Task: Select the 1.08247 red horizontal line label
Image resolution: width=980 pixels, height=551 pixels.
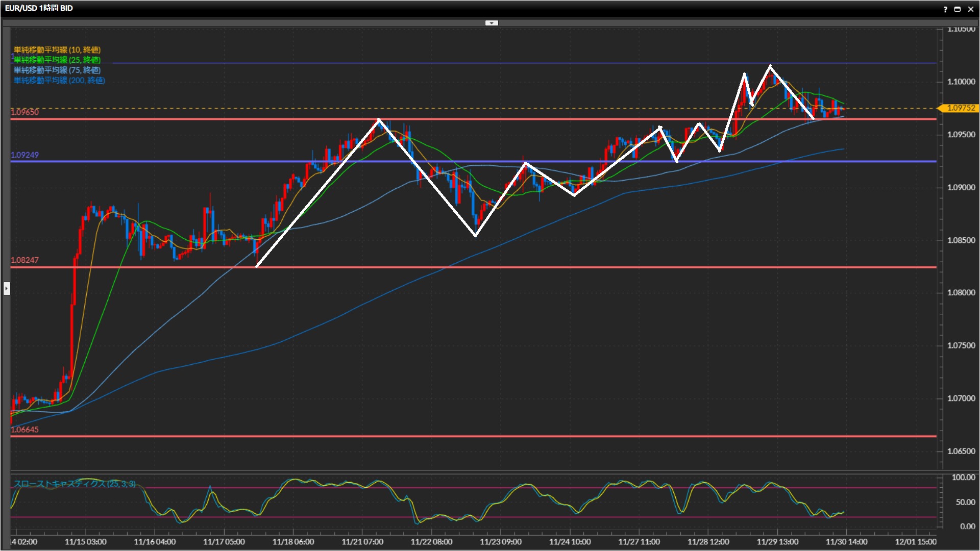Action: [x=24, y=260]
